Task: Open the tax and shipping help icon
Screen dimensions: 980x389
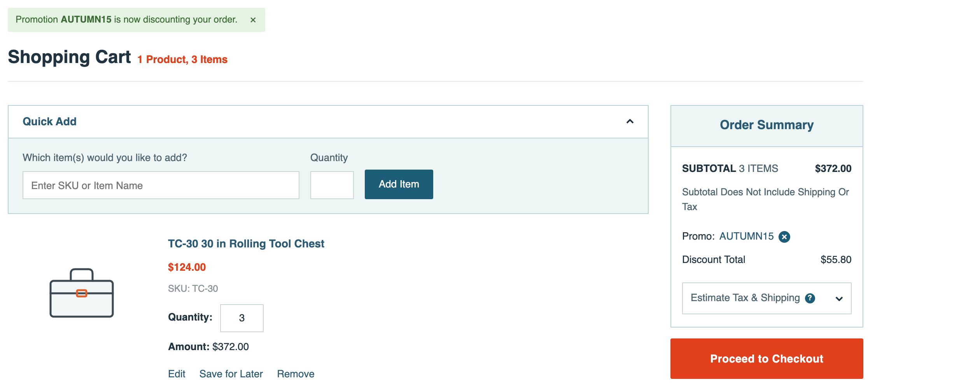Action: pos(810,298)
